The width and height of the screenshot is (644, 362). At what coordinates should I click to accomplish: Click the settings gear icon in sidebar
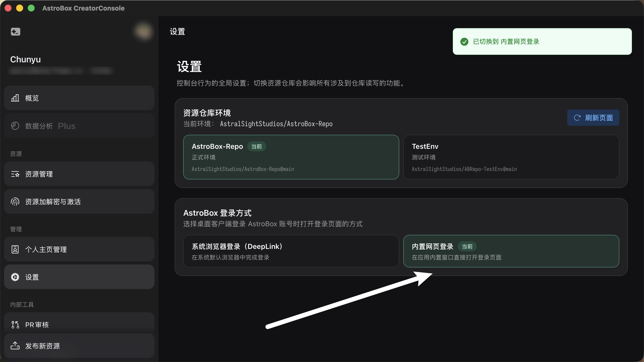coord(15,277)
